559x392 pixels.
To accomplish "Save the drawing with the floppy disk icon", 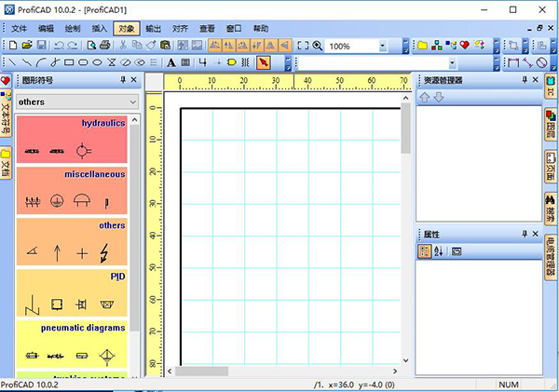I will coord(41,46).
